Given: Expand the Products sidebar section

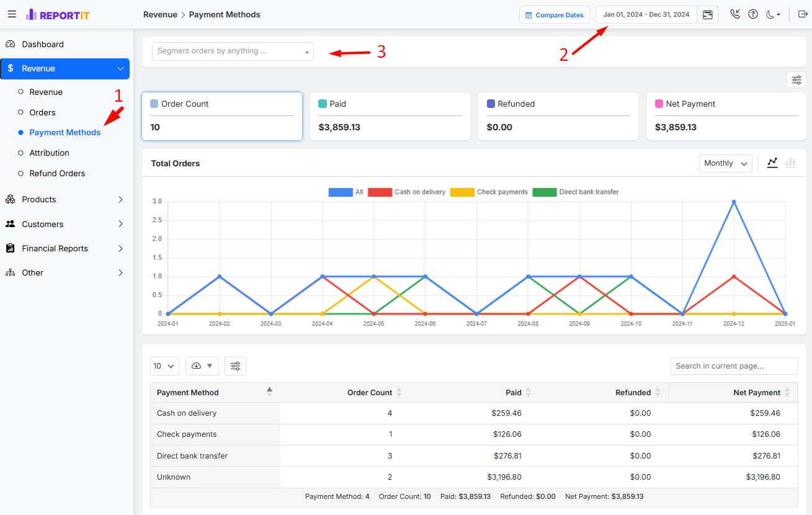Looking at the screenshot, I should pyautogui.click(x=65, y=199).
